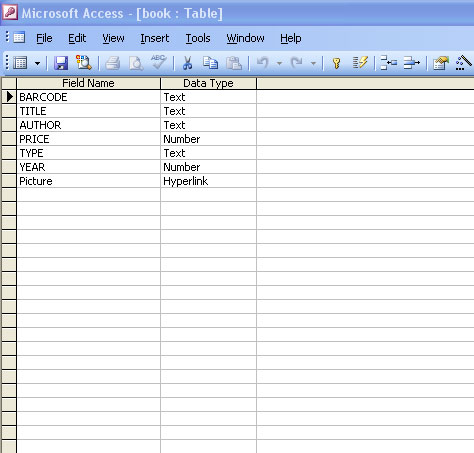Open the Tools menu

(x=198, y=38)
